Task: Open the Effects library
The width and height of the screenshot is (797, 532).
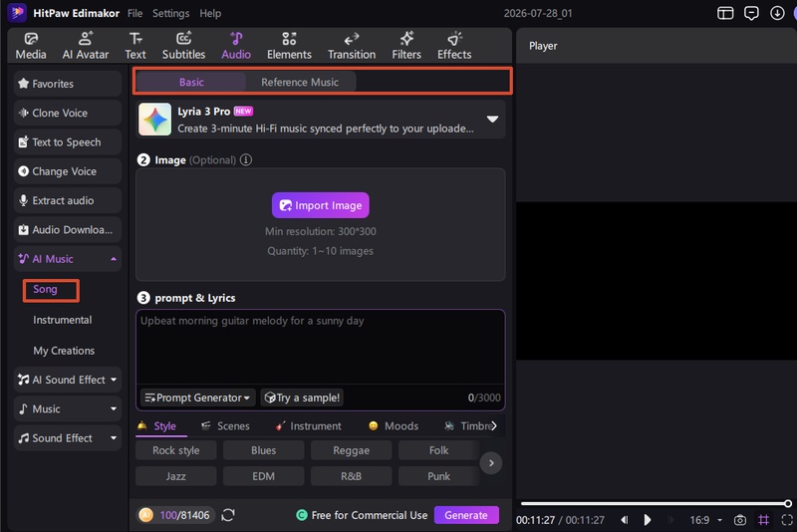Action: click(454, 46)
